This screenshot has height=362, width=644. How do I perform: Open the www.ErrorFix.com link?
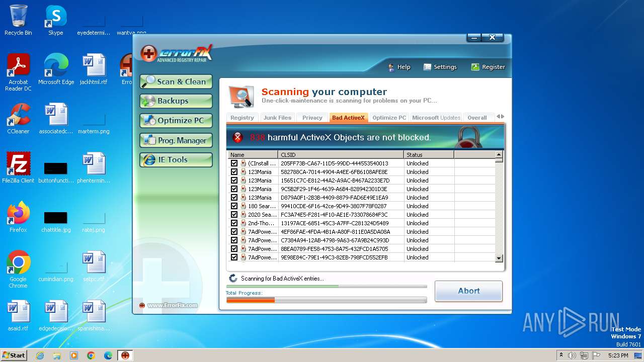[172, 305]
